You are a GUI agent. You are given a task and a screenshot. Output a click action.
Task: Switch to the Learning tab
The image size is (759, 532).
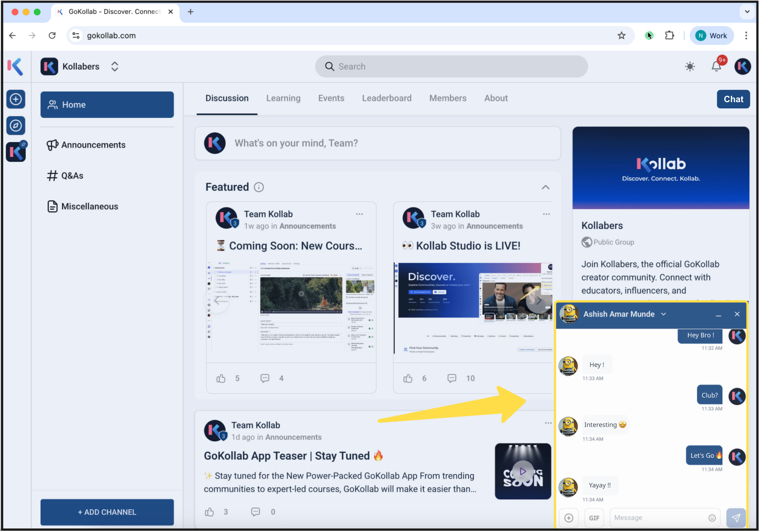(x=283, y=98)
